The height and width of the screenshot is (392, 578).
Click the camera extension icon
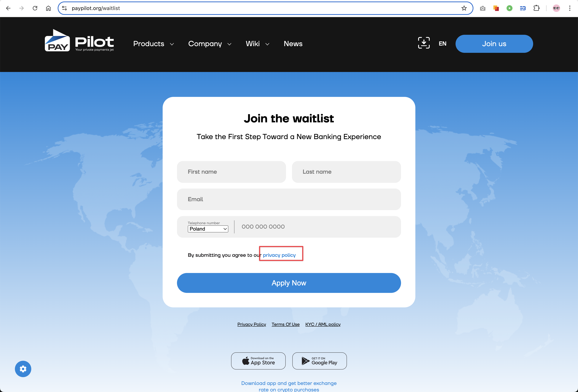pyautogui.click(x=483, y=8)
